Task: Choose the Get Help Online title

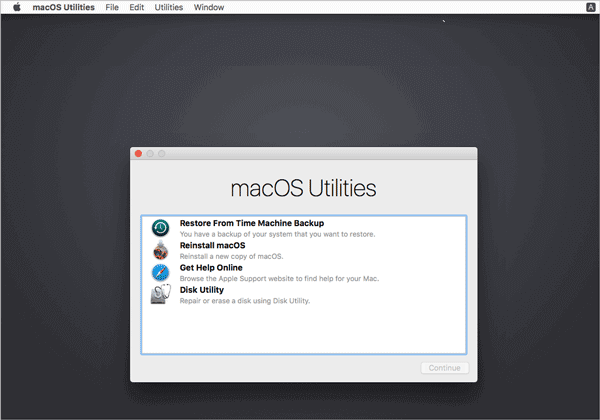Action: click(x=211, y=267)
